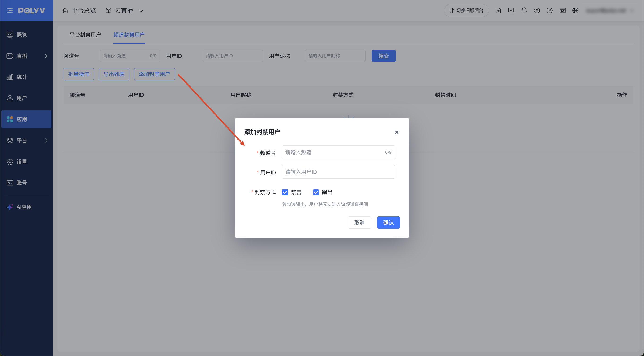Click the 若勾选踢出 hint text
Image resolution: width=644 pixels, height=356 pixels.
pos(325,204)
